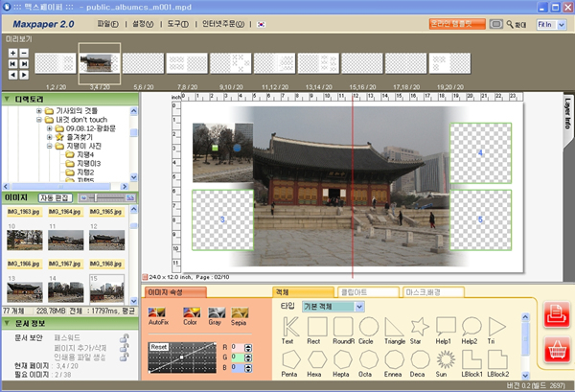Image resolution: width=575 pixels, height=392 pixels.
Task: Insert a Hexa shape
Action: tap(317, 363)
